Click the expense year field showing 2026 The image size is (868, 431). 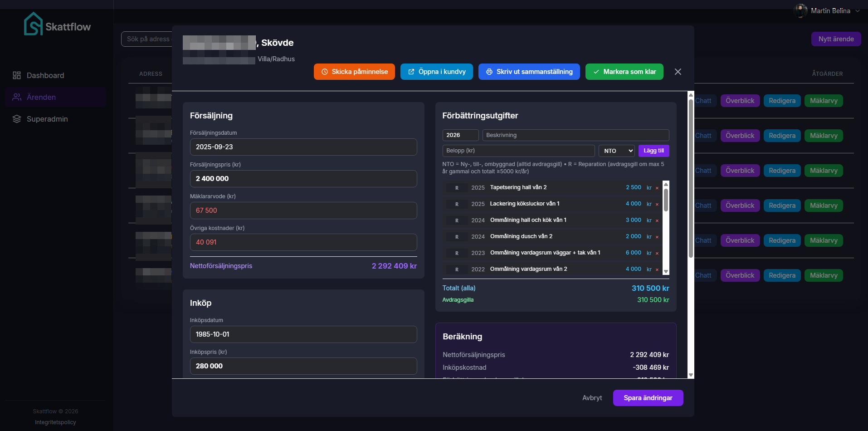[460, 135]
